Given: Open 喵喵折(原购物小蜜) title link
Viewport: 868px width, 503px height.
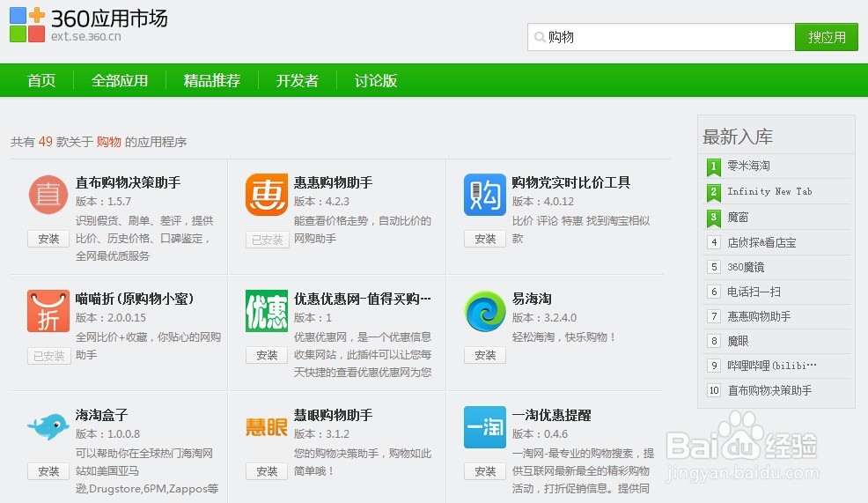Looking at the screenshot, I should coord(135,299).
